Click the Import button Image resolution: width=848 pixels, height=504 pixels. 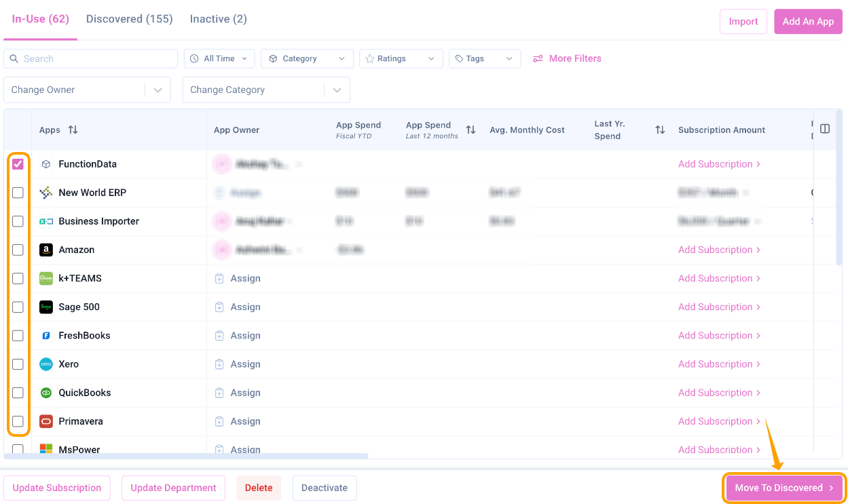743,22
